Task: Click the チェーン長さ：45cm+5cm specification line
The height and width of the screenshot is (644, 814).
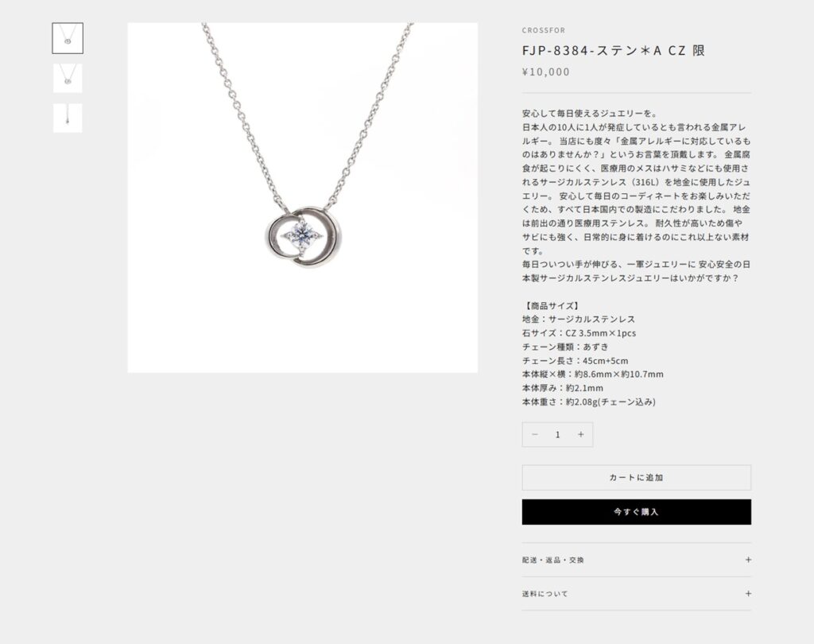Action: click(x=576, y=360)
